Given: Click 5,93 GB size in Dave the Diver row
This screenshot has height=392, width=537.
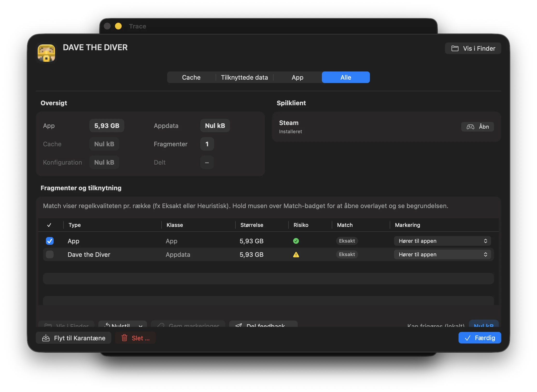Looking at the screenshot, I should [x=251, y=255].
